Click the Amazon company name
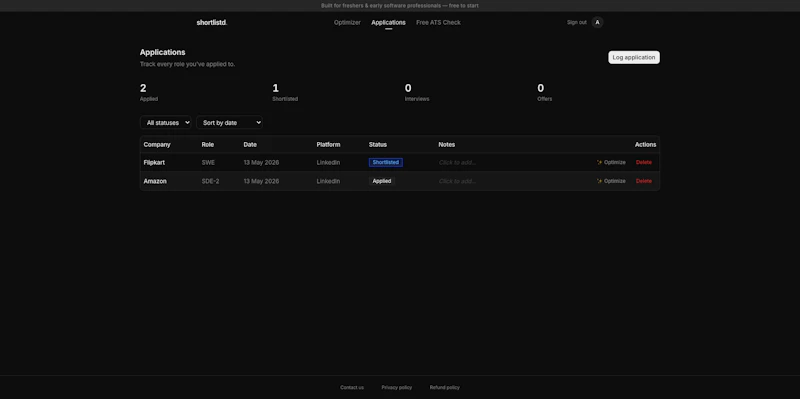800x399 pixels. [x=155, y=181]
